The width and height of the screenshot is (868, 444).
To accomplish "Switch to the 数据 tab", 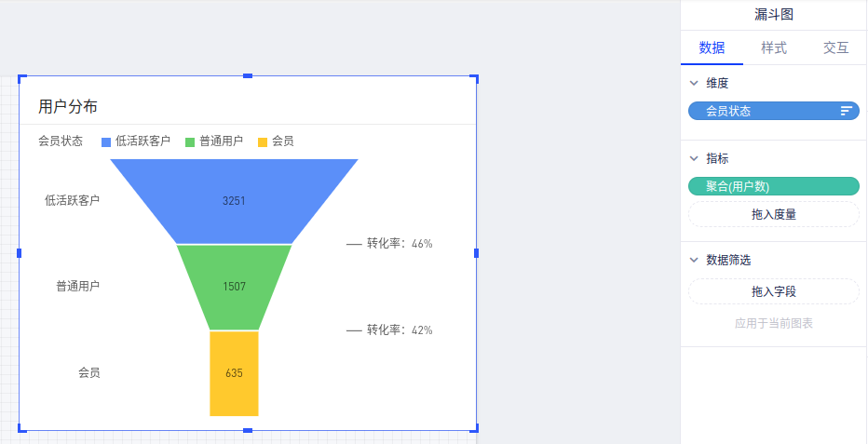I will (712, 47).
